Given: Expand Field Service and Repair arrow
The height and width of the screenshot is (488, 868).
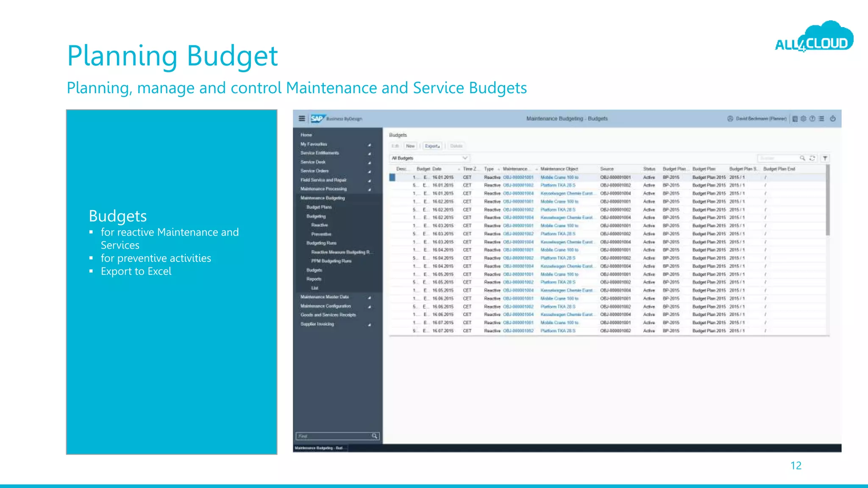Looking at the screenshot, I should (369, 180).
